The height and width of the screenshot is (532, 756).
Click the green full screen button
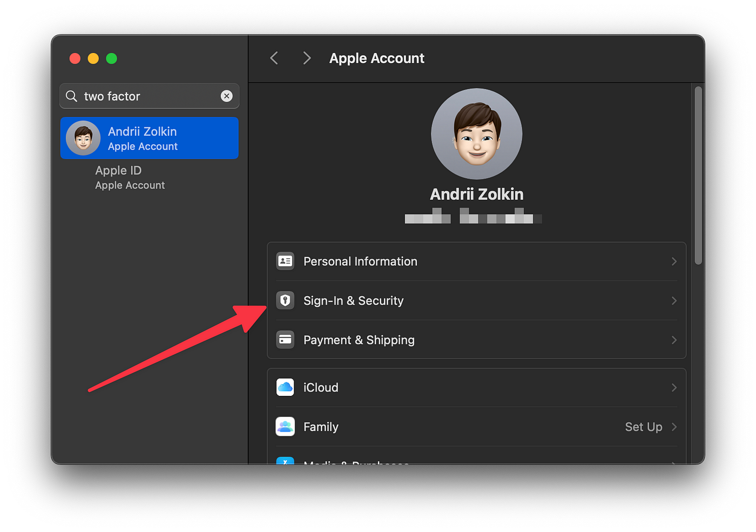[112, 58]
